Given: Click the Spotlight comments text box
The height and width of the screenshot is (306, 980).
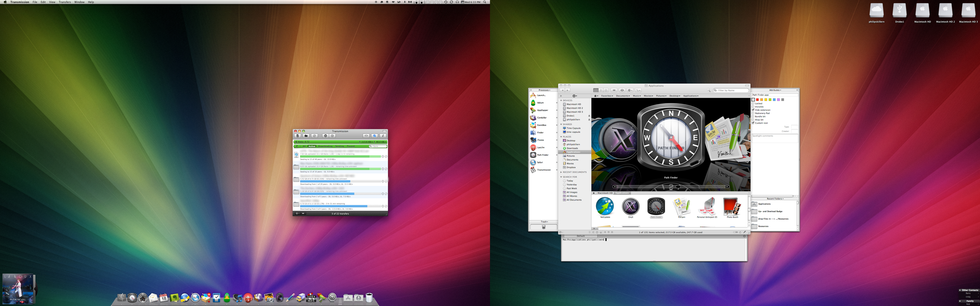Looking at the screenshot, I should (x=775, y=139).
